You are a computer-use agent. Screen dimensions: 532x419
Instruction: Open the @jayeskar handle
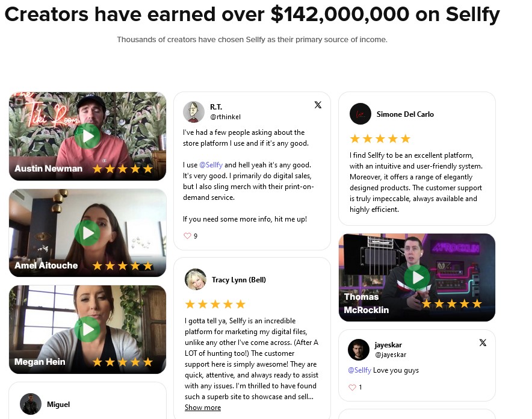tap(391, 355)
